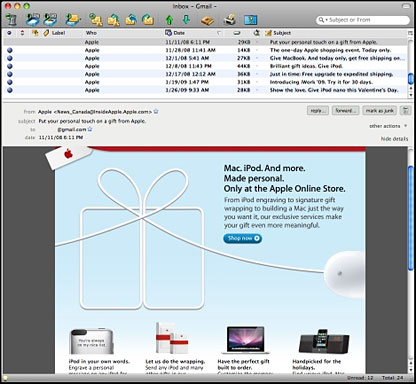Click the red priority column header icon

point(22,33)
